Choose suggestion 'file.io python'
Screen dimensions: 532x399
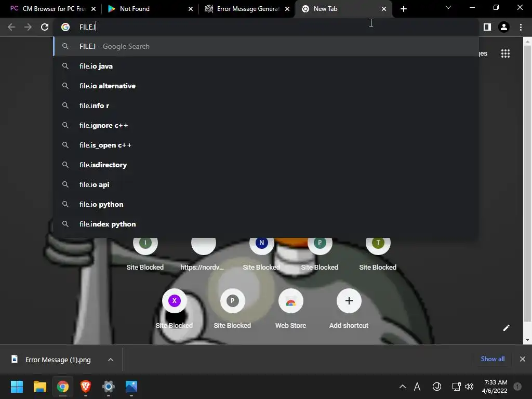coord(266,204)
